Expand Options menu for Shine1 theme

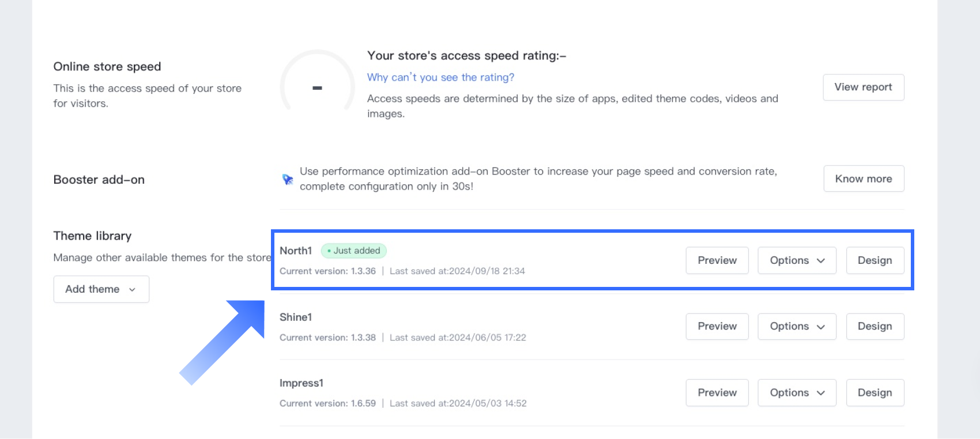click(797, 326)
